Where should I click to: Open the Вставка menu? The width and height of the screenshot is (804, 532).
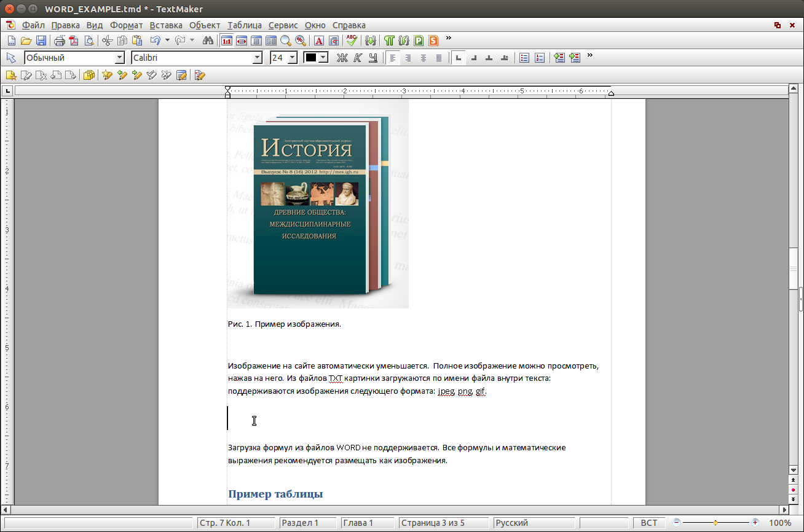click(166, 25)
